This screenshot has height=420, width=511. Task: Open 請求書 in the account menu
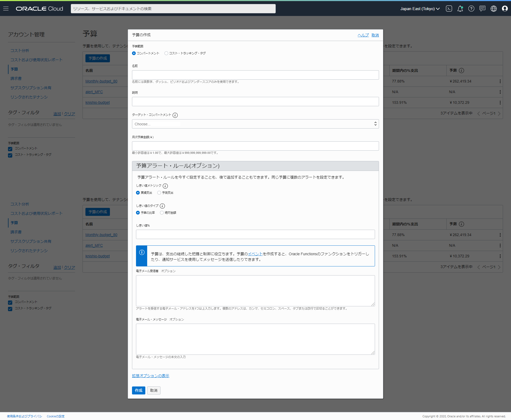16,79
